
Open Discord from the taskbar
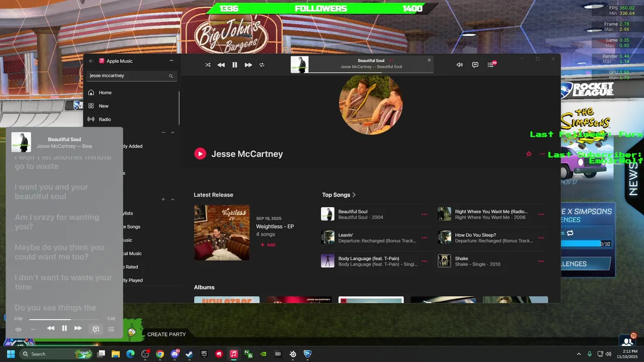(x=175, y=354)
